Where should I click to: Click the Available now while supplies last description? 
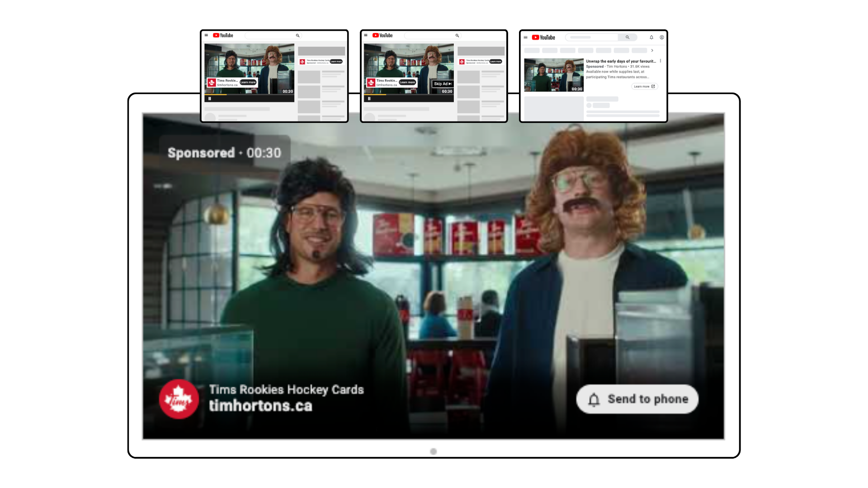[618, 74]
